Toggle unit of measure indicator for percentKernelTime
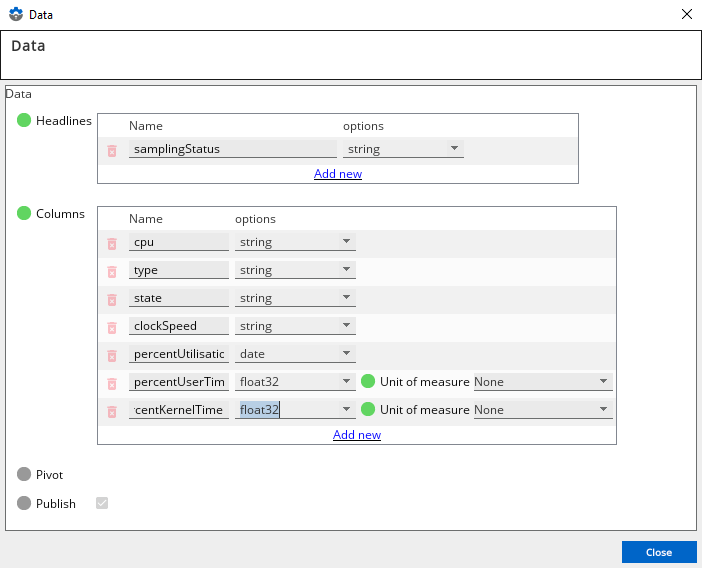702x568 pixels. [368, 409]
